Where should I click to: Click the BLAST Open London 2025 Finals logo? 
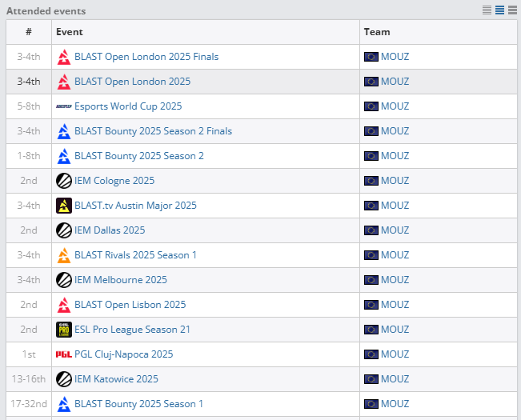pos(64,57)
